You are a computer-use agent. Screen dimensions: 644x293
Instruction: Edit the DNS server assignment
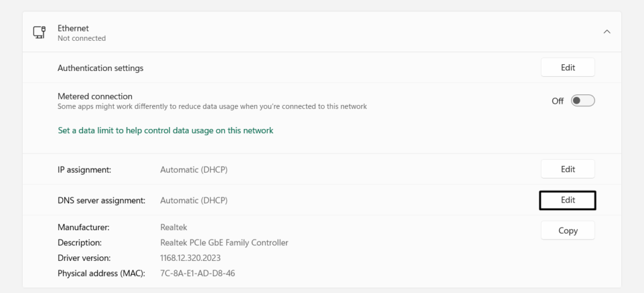pyautogui.click(x=567, y=200)
